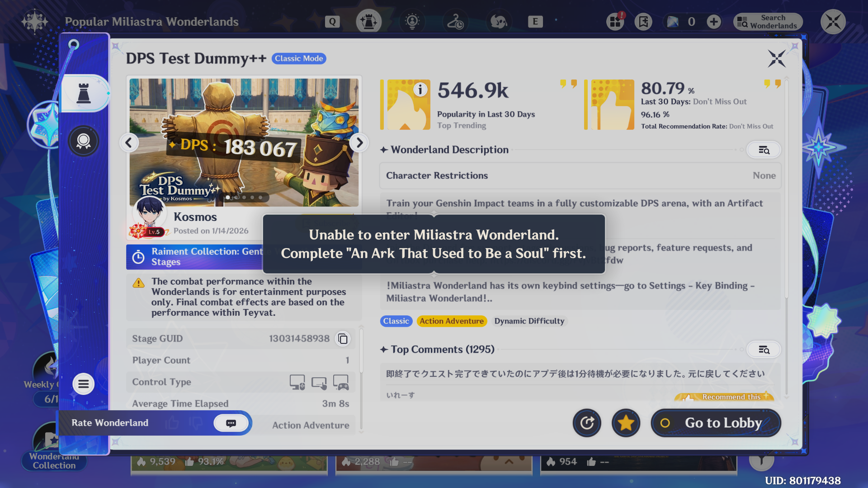
Task: Open the grid menu icon with the red alert
Action: coord(616,21)
